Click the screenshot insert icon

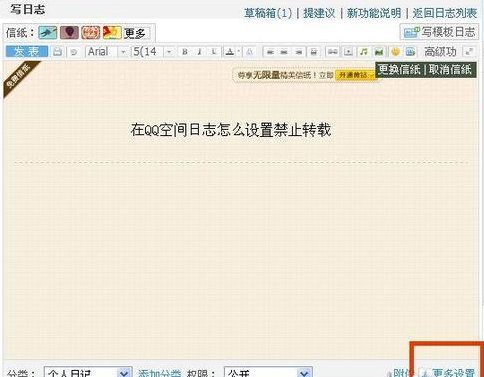pos(410,52)
